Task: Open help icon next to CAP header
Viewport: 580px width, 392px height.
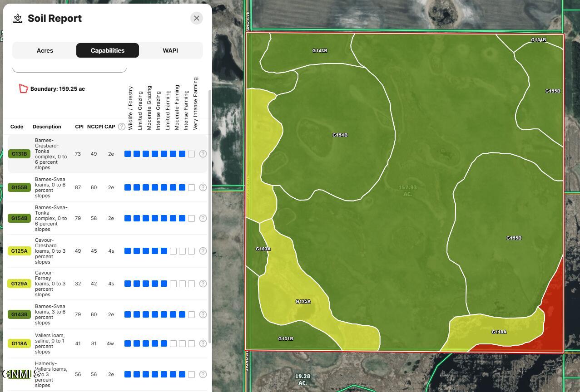Action: 122,127
